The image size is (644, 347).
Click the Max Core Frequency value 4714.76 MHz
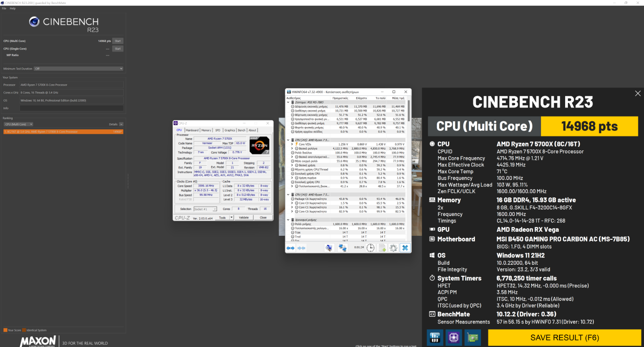tap(520, 158)
